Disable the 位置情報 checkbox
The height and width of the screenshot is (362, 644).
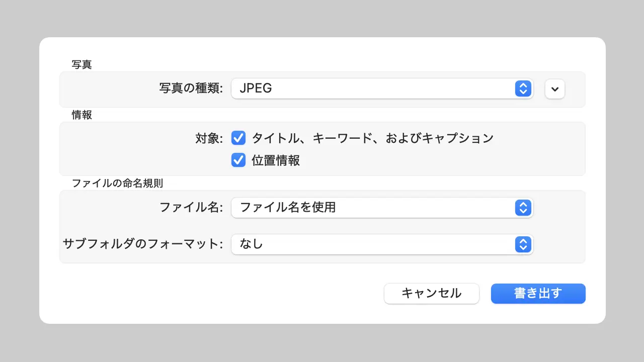[238, 160]
